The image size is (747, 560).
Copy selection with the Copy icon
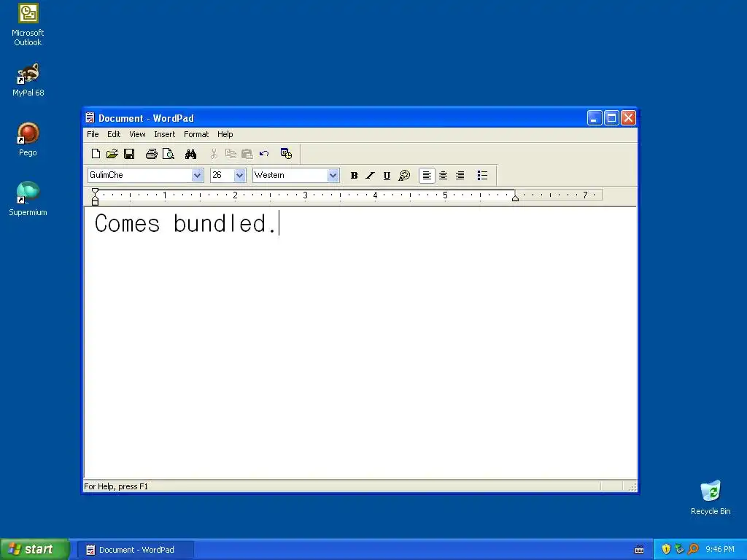click(x=231, y=154)
